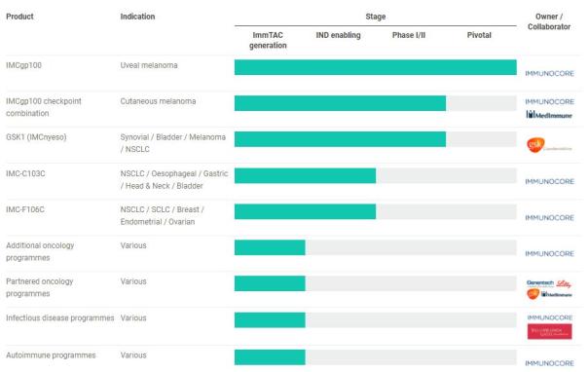Click Lilly logo in Partnered oncology row

click(564, 283)
